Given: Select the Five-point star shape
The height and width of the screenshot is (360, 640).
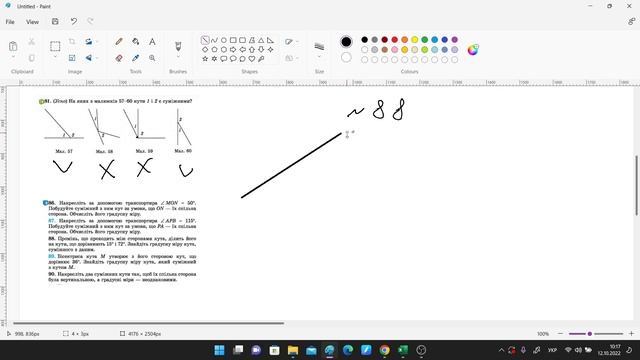Looking at the screenshot, I should (x=205, y=59).
